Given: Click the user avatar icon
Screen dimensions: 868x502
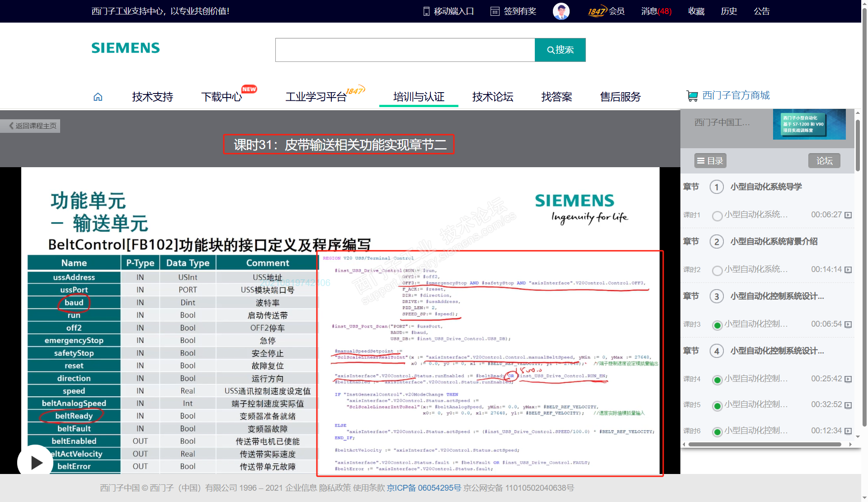Looking at the screenshot, I should 561,11.
